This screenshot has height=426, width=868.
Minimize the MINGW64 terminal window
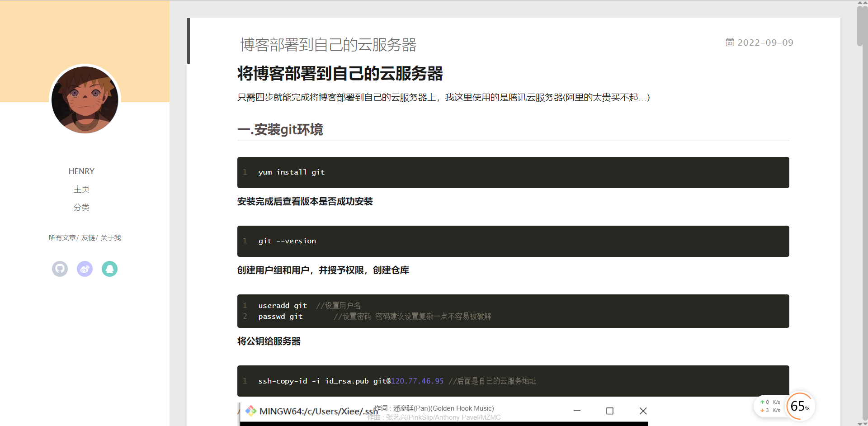(577, 411)
